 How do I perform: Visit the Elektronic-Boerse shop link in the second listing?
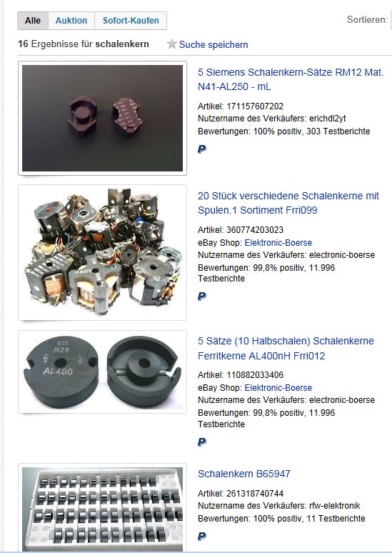pos(278,243)
